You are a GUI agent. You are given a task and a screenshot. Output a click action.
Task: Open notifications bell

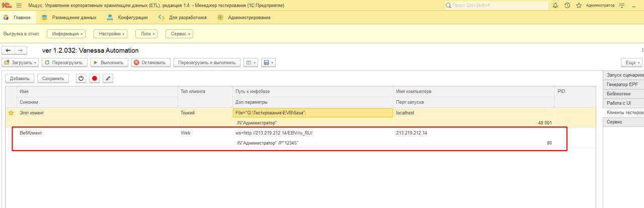tap(555, 5)
